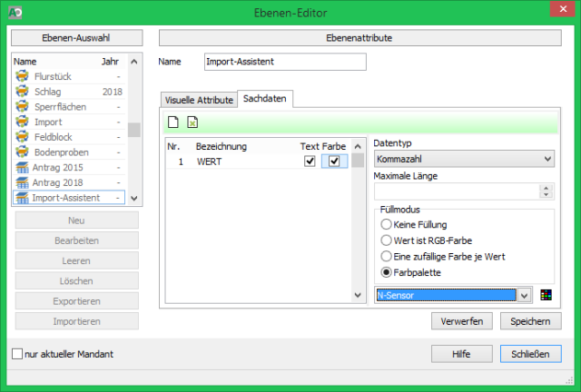
Task: Expand the N-Sensor palette dropdown
Action: click(x=523, y=295)
